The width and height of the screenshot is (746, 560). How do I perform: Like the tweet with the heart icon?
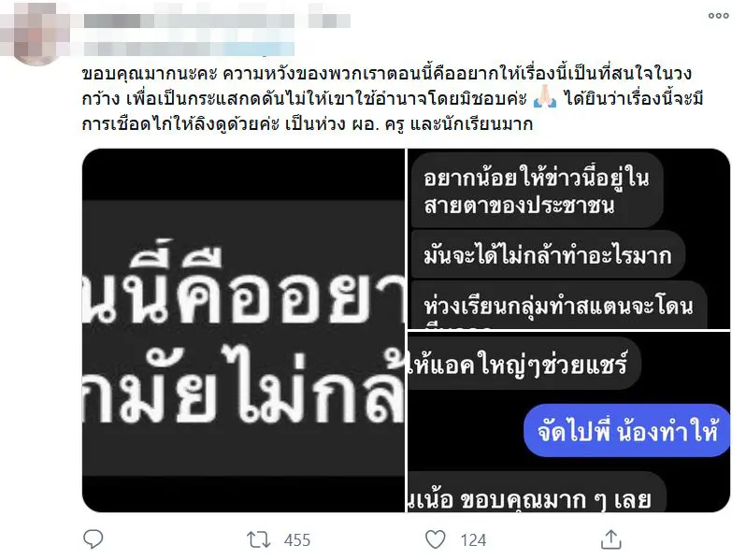tap(435, 539)
